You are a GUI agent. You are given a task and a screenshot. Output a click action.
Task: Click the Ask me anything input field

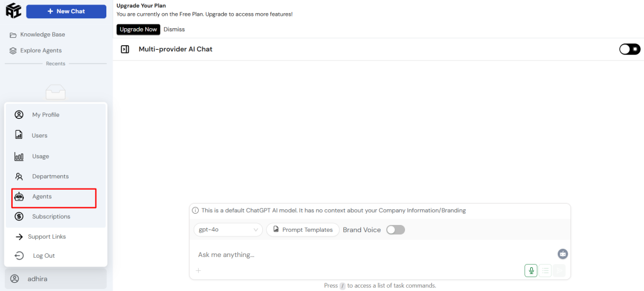coord(376,255)
